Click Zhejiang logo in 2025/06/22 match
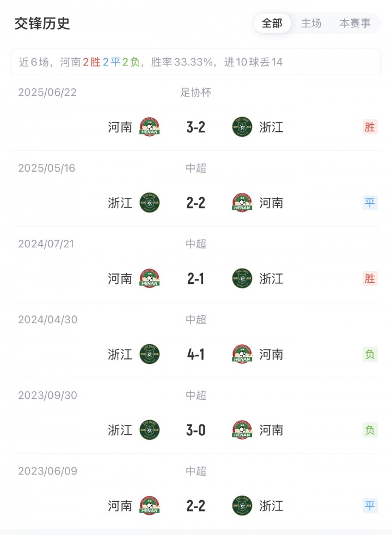392x535 pixels. coord(242,127)
